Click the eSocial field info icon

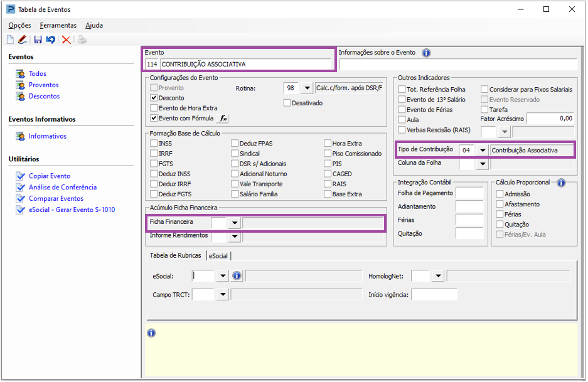[237, 276]
